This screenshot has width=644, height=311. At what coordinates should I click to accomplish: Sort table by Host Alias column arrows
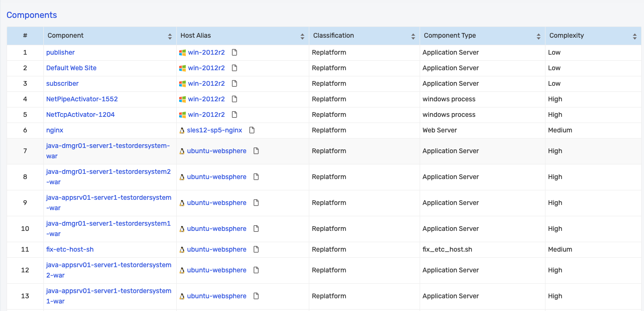coord(303,36)
